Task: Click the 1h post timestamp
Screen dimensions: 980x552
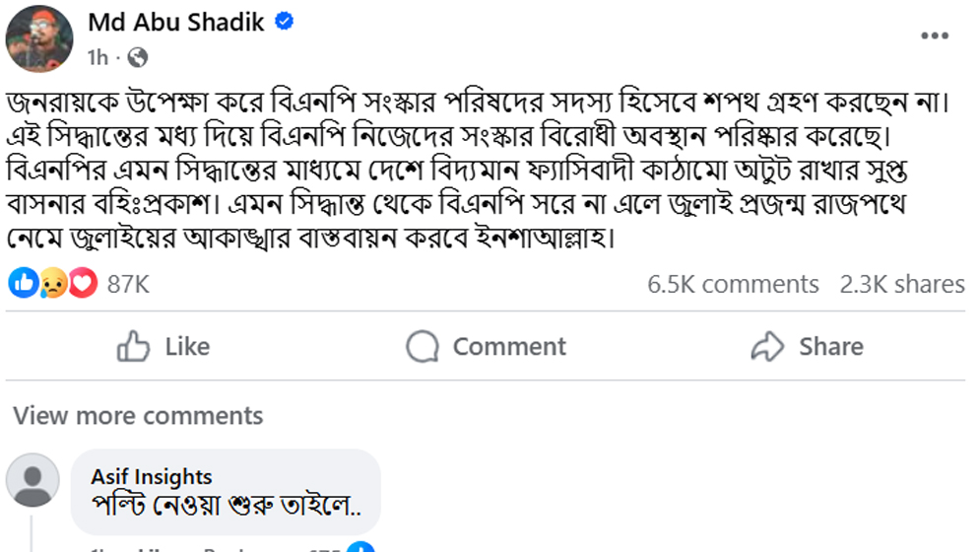Action: click(x=98, y=58)
